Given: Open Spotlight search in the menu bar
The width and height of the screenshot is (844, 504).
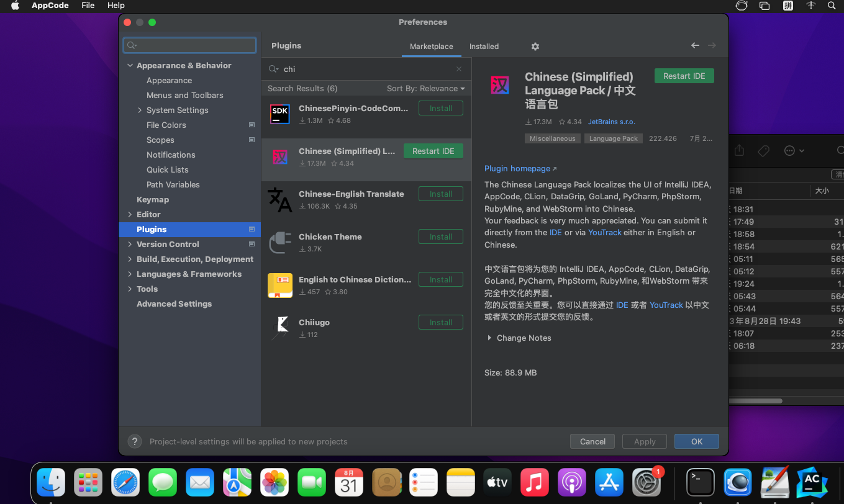Looking at the screenshot, I should 832,6.
